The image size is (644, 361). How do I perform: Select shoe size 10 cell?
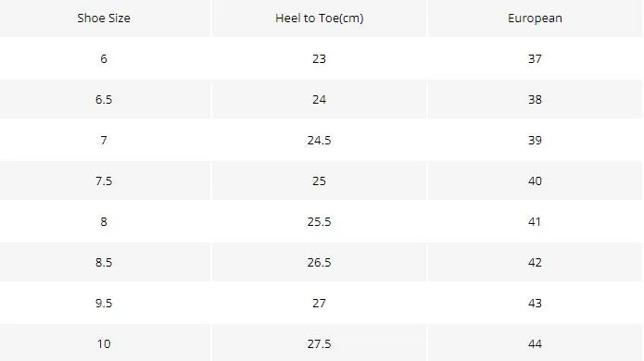104,343
